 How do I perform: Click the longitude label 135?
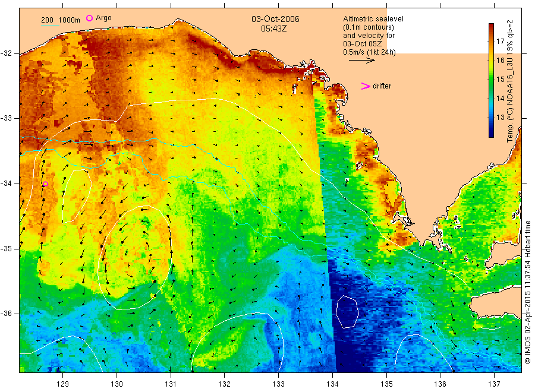386,384
